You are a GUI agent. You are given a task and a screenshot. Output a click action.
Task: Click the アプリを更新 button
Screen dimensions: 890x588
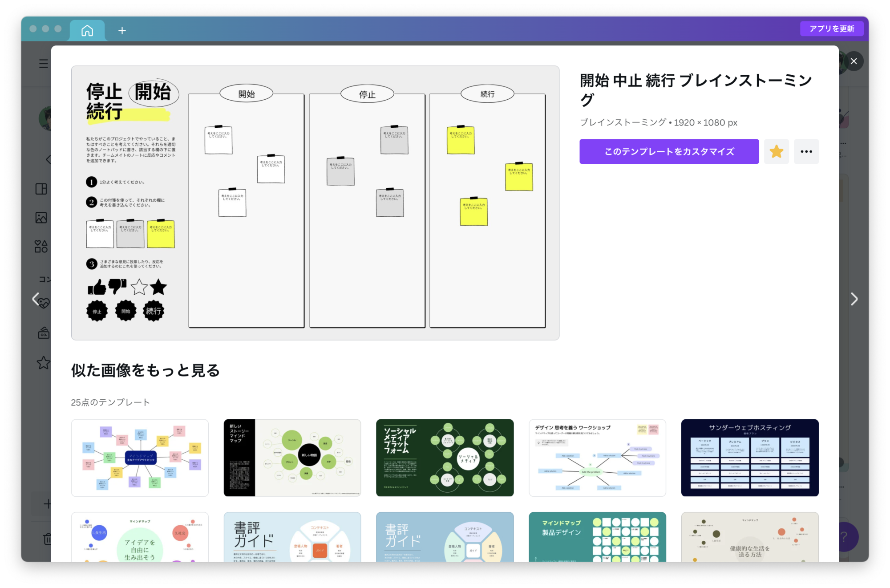[x=832, y=28]
